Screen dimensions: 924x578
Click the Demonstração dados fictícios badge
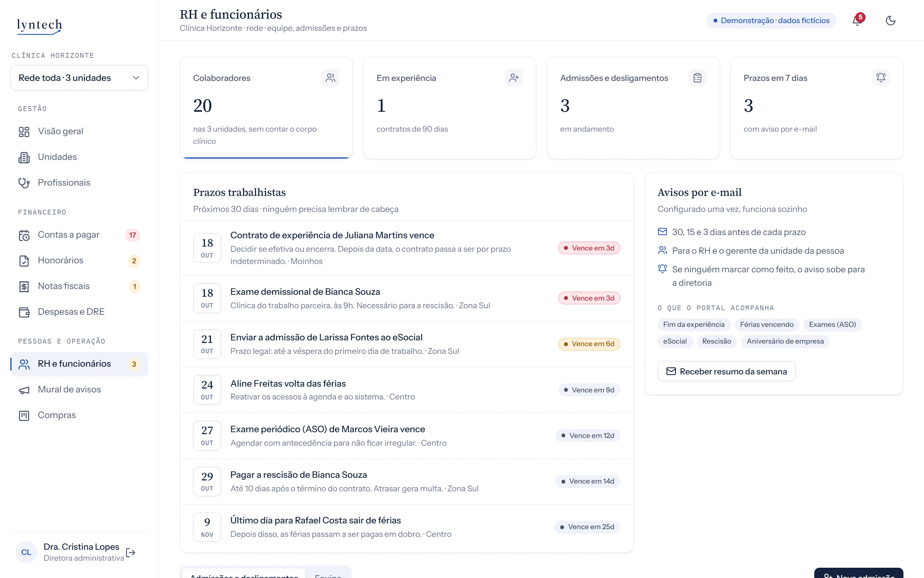pos(771,20)
